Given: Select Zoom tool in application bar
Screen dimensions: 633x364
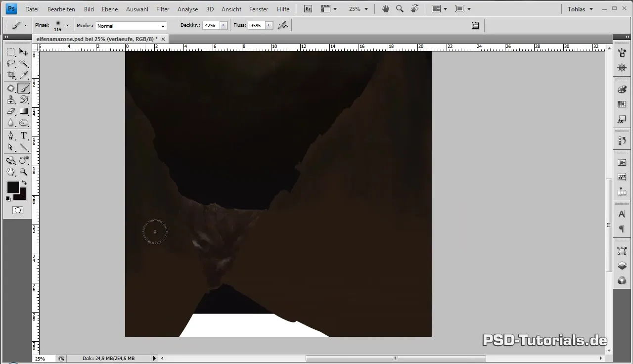Looking at the screenshot, I should point(400,9).
